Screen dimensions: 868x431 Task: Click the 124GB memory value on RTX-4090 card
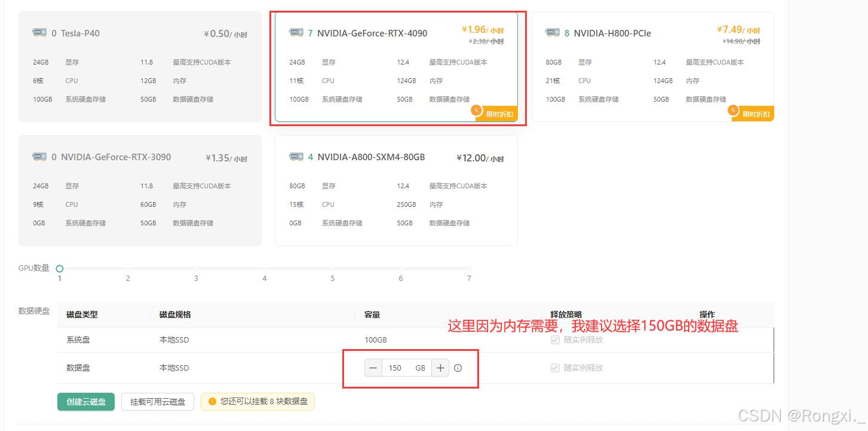[406, 81]
